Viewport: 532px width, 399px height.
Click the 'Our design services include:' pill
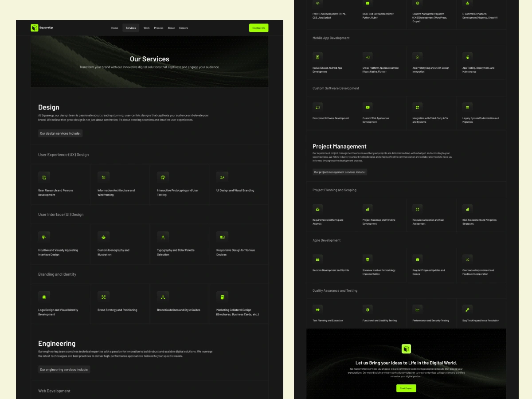pyautogui.click(x=60, y=133)
